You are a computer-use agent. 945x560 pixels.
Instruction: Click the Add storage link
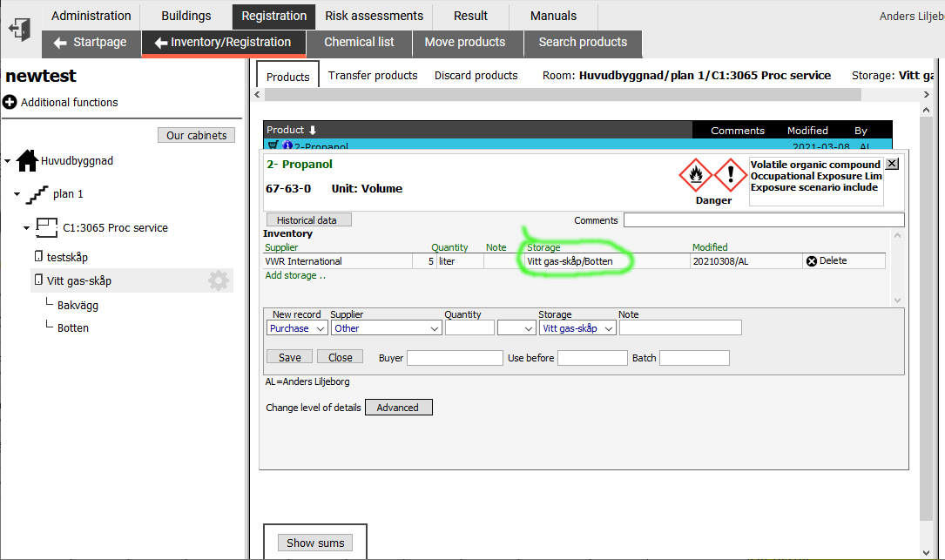click(295, 275)
